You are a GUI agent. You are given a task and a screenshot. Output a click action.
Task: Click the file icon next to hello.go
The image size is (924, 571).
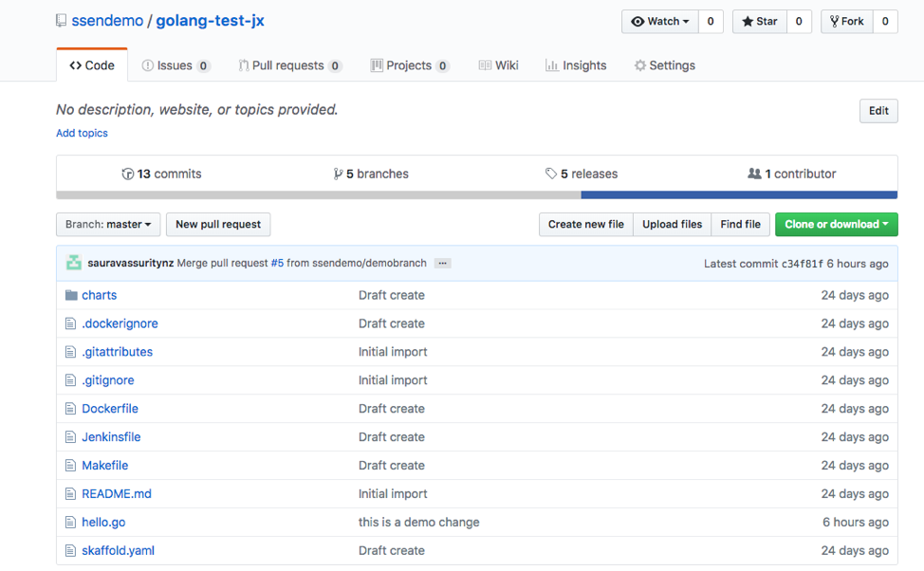pyautogui.click(x=71, y=522)
